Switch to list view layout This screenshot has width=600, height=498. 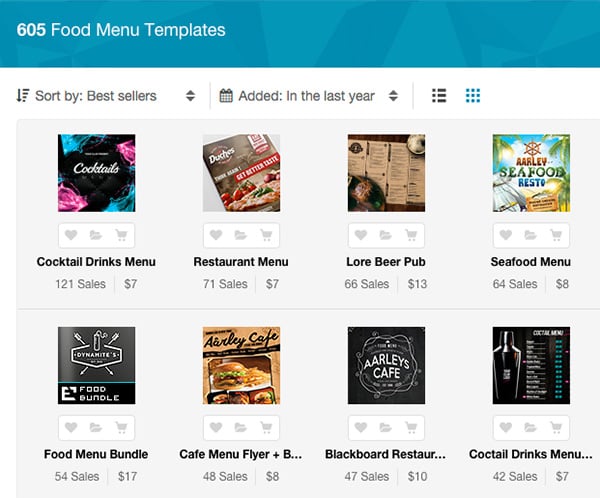tap(439, 96)
